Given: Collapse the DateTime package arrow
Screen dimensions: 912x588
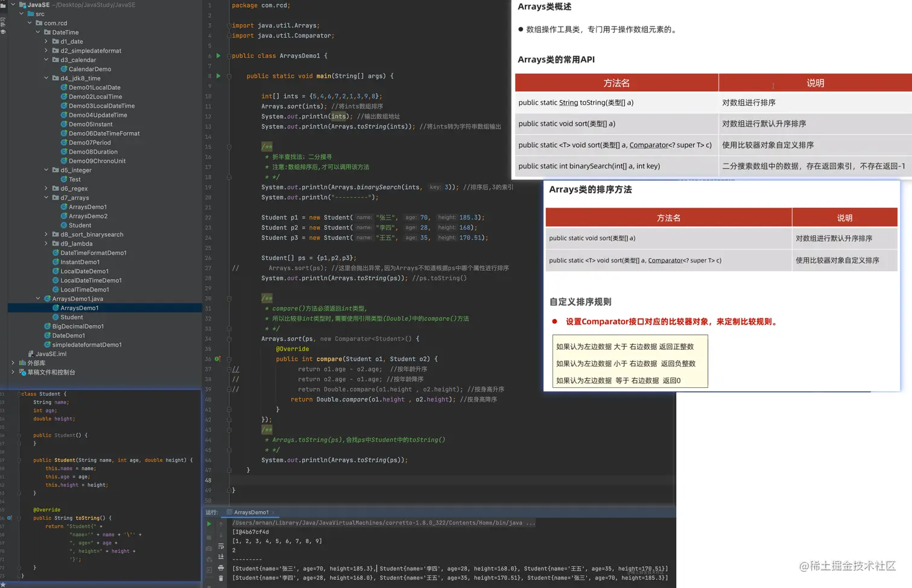Looking at the screenshot, I should (38, 33).
